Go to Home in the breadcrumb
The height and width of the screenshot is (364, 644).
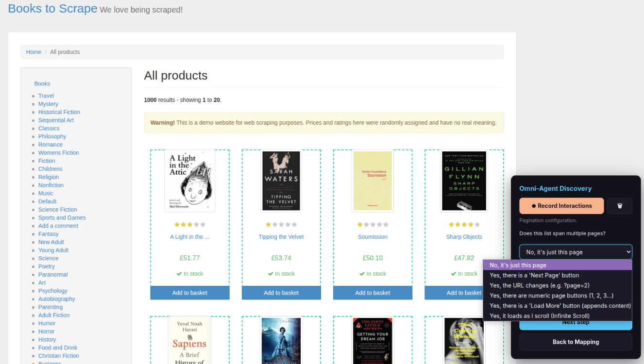(x=34, y=52)
